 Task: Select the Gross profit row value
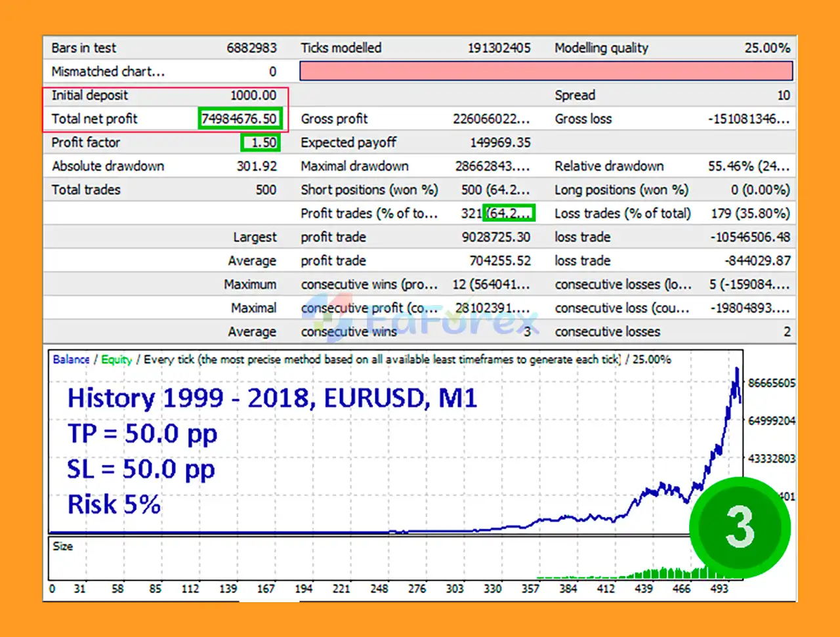(x=491, y=119)
